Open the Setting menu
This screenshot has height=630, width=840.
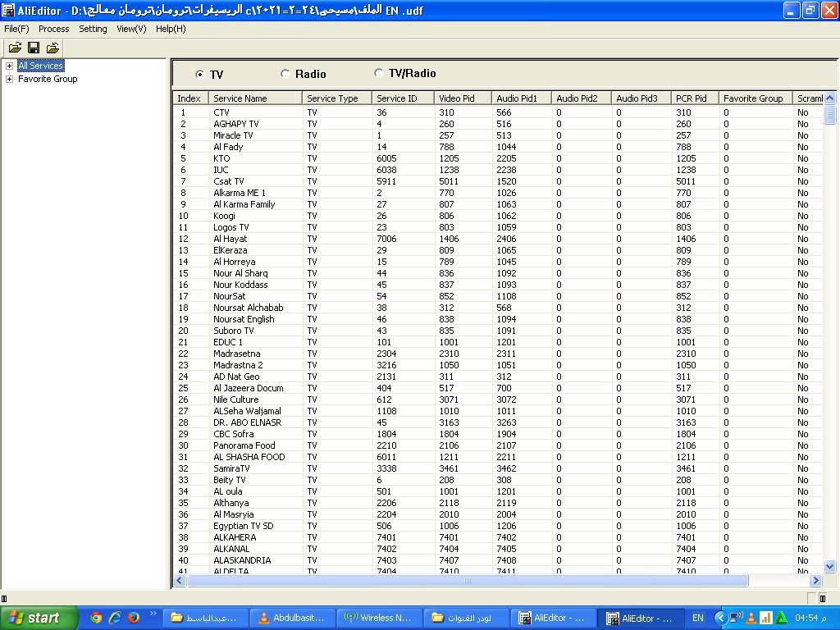tap(93, 29)
